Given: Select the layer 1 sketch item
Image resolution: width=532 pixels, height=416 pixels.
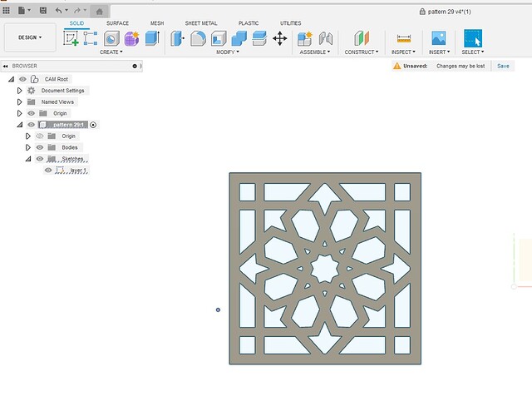Looking at the screenshot, I should [x=78, y=170].
